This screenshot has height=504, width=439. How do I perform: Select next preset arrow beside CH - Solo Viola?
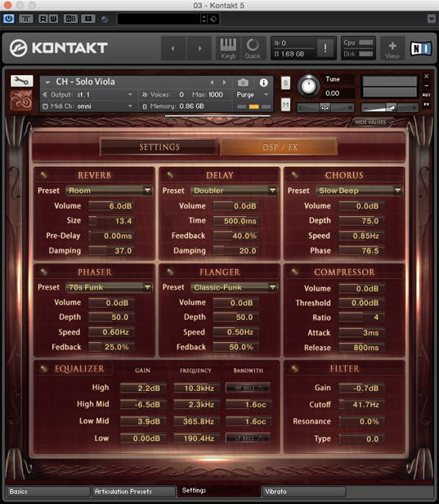point(224,83)
